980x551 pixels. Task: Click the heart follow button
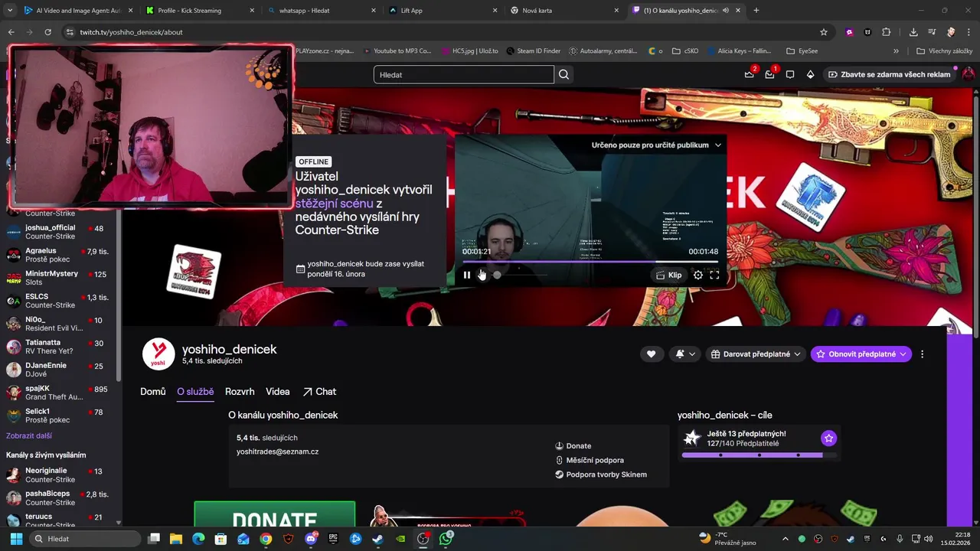pyautogui.click(x=651, y=354)
